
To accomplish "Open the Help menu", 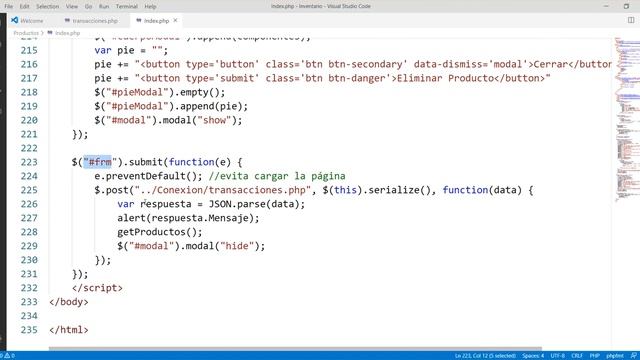I will [x=150, y=7].
